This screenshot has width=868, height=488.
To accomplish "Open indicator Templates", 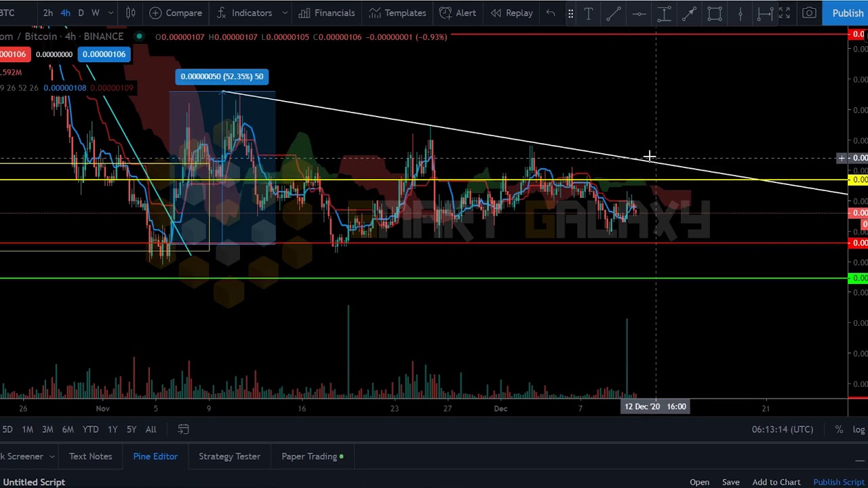I will click(397, 13).
